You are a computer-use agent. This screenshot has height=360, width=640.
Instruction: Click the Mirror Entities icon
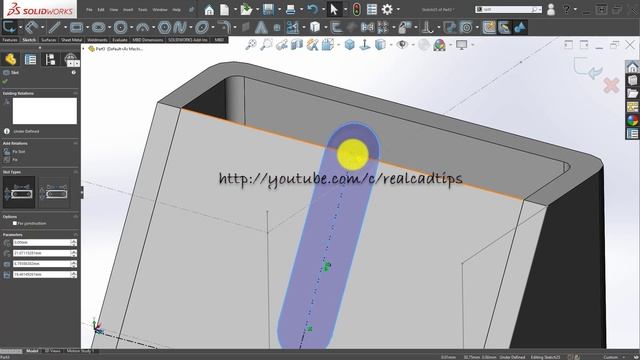pos(367,28)
